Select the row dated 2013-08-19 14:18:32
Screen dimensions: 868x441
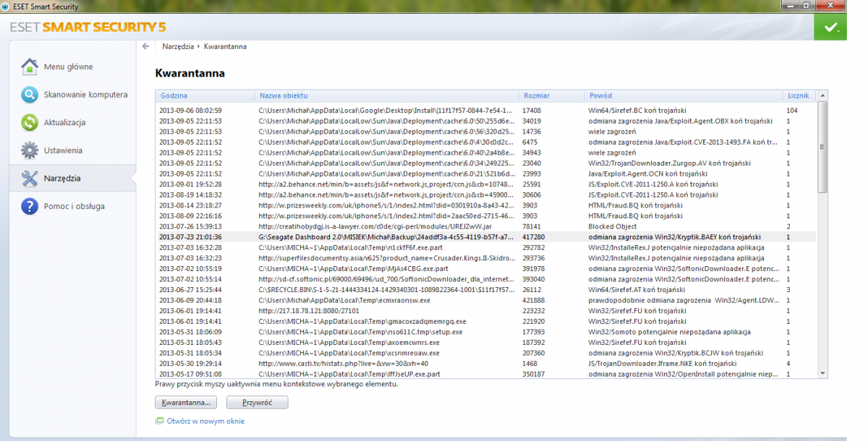(486, 195)
